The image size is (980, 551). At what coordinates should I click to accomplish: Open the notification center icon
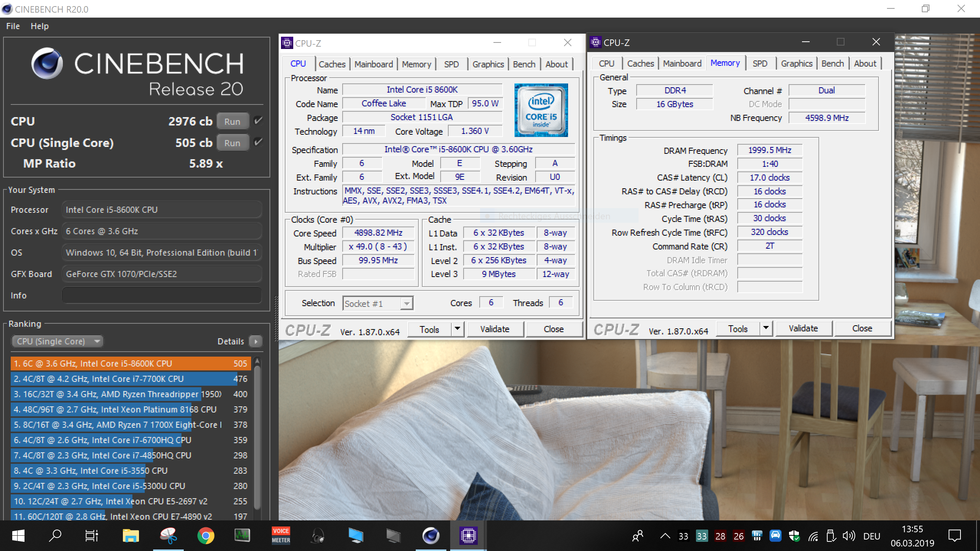click(954, 536)
